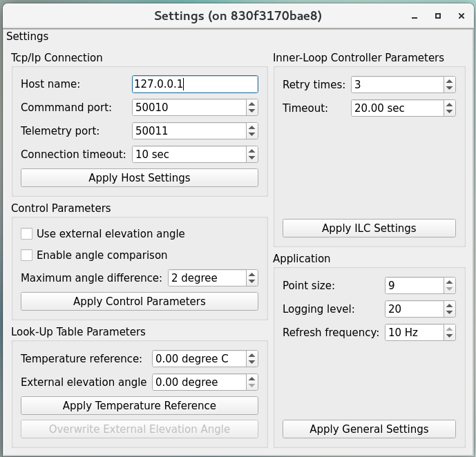Enable Use external elevation angle checkbox
476x457 pixels.
(x=27, y=234)
